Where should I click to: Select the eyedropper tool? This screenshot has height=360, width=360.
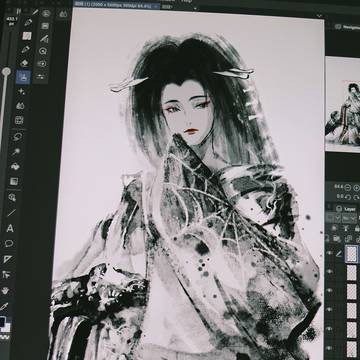pos(4,306)
